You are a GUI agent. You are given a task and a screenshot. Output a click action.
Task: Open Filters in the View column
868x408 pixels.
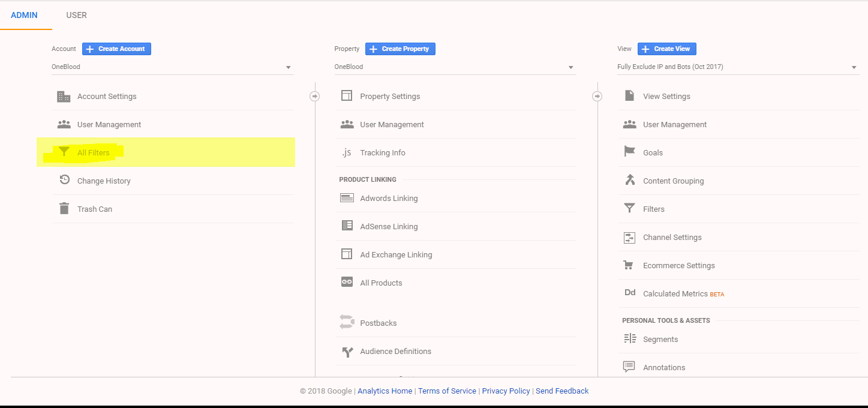[x=654, y=209]
